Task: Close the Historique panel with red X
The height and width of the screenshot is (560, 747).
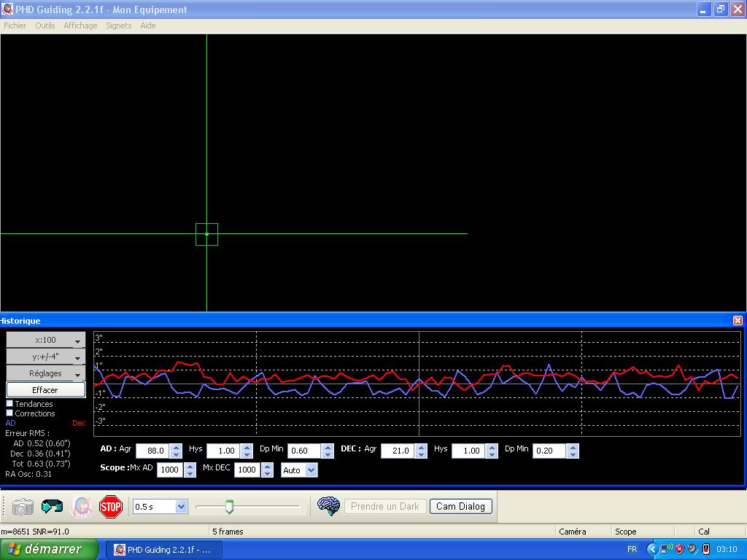Action: click(x=738, y=321)
